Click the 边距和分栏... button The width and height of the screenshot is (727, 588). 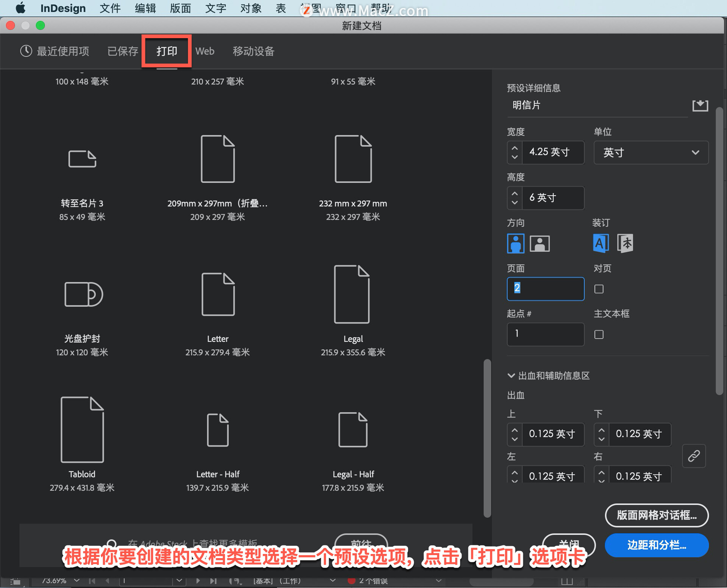[657, 545]
